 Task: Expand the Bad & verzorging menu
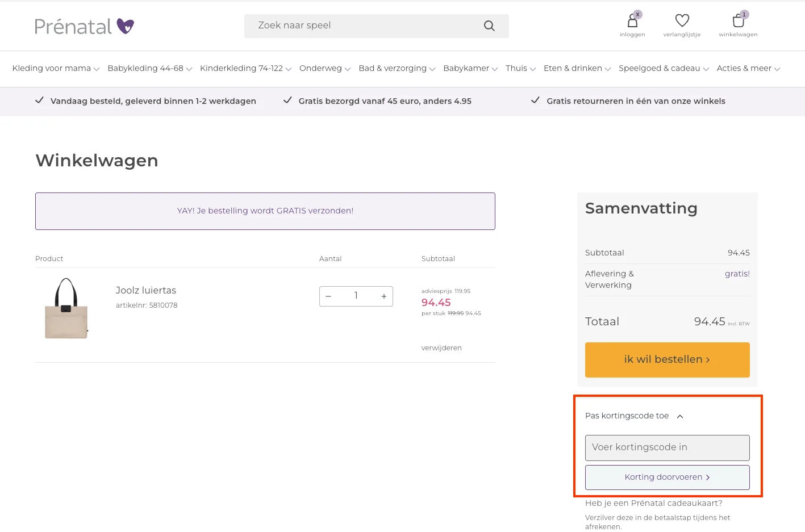point(397,69)
